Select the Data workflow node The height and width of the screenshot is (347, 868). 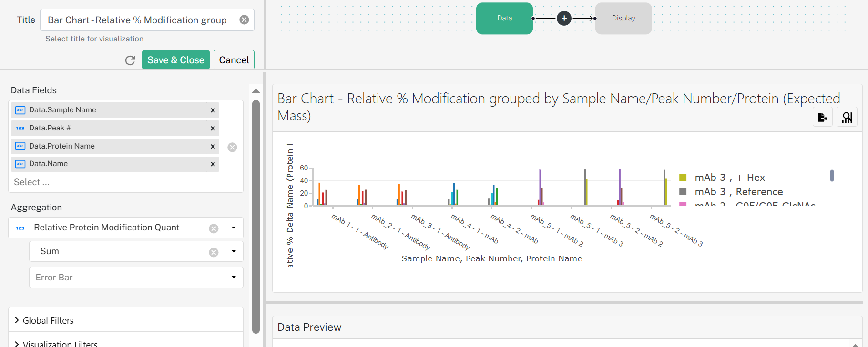point(504,18)
